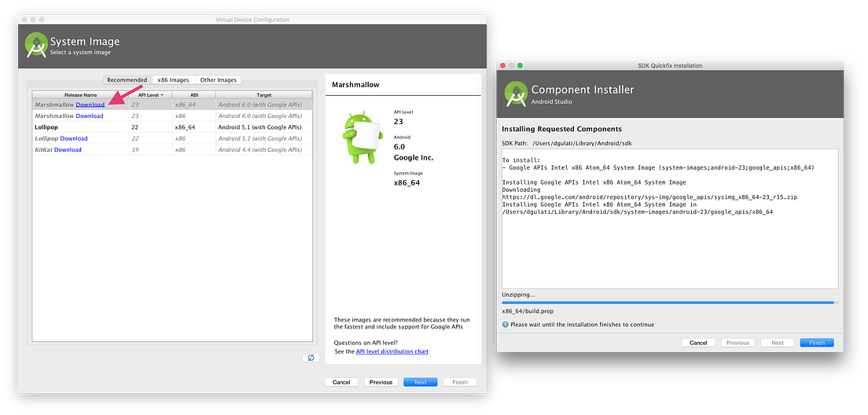The height and width of the screenshot is (415, 868).
Task: Close the SDK Quickfix Installation window
Action: pos(503,66)
